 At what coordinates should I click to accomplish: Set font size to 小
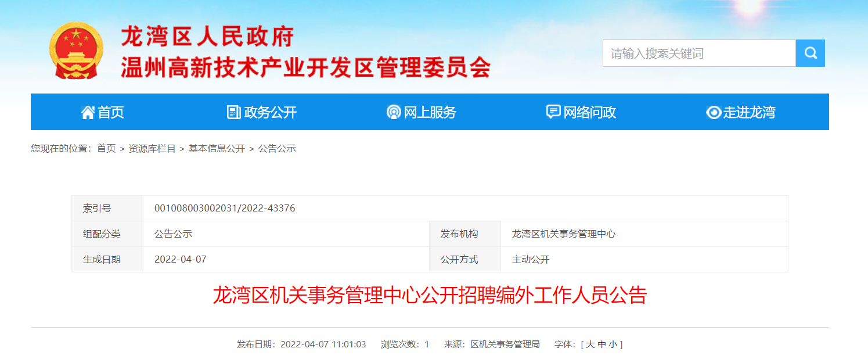613,344
